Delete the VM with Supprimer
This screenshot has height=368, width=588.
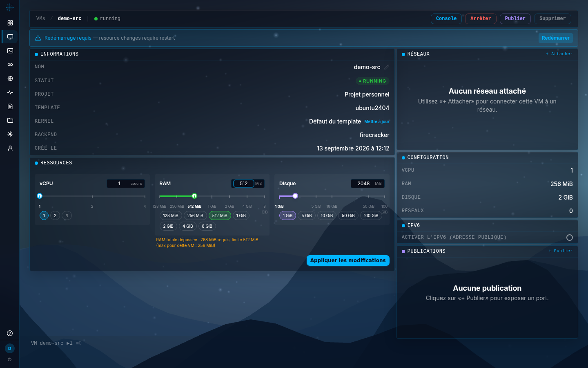(552, 19)
